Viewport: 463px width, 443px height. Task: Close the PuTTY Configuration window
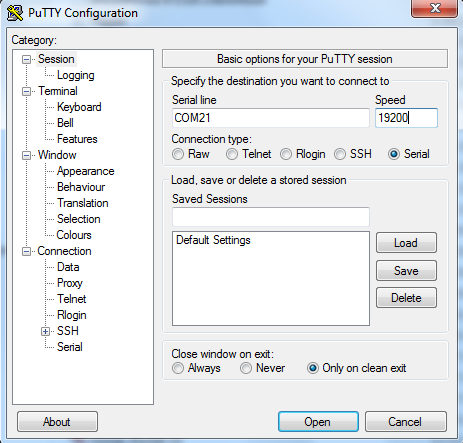click(x=435, y=8)
